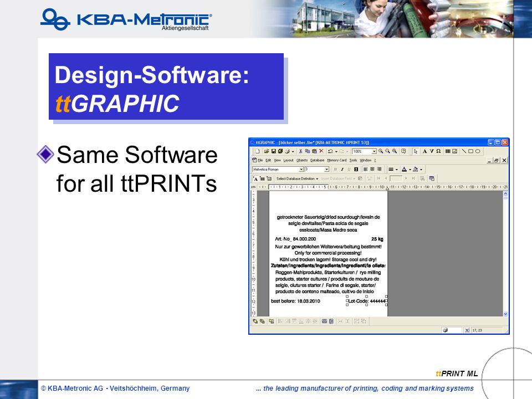
Task: Click the bring to front icon
Action: (x=255, y=321)
